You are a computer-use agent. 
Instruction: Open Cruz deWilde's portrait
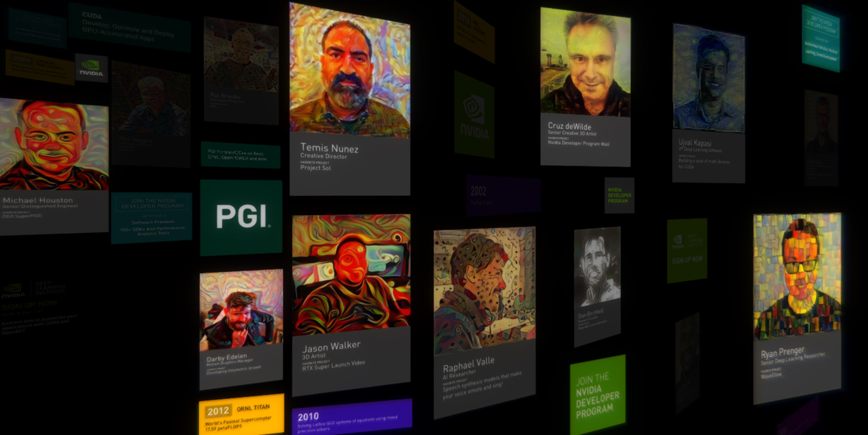(x=585, y=62)
